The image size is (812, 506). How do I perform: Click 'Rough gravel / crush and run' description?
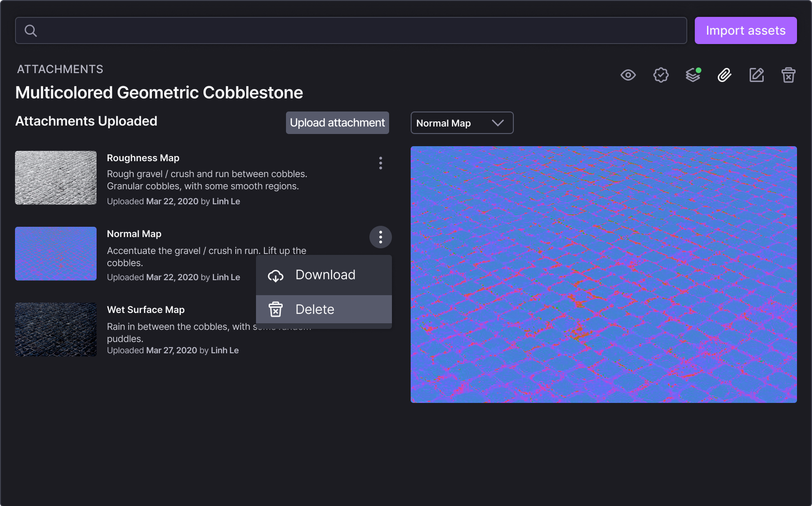pyautogui.click(x=207, y=180)
